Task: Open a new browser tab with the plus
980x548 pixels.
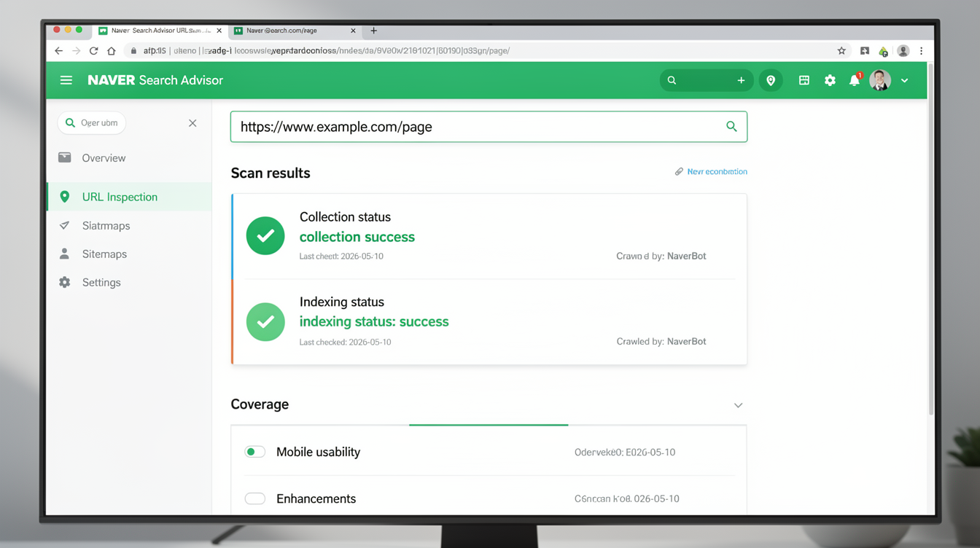Action: [x=373, y=31]
